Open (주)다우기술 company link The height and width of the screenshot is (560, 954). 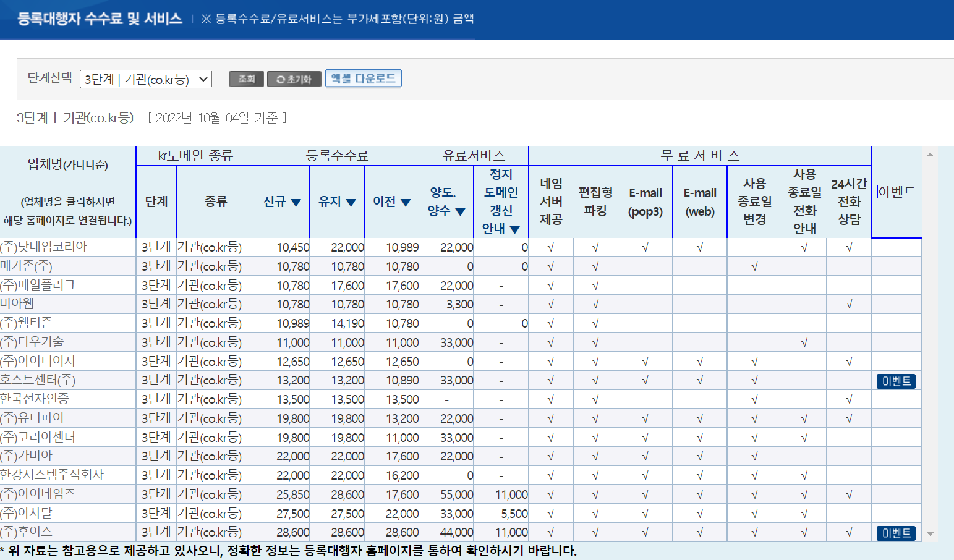tap(32, 342)
